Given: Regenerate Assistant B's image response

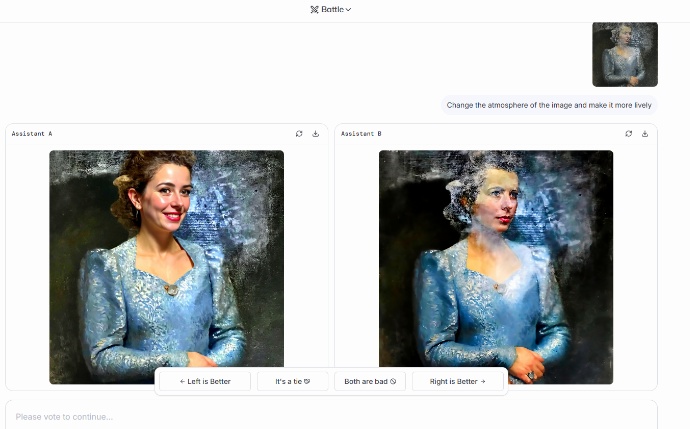Looking at the screenshot, I should (628, 133).
